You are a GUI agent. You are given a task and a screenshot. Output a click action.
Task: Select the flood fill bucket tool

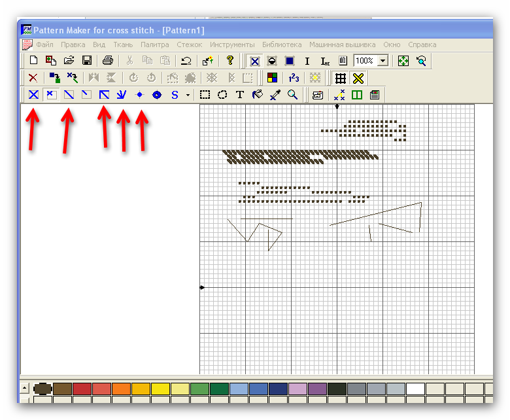point(257,95)
